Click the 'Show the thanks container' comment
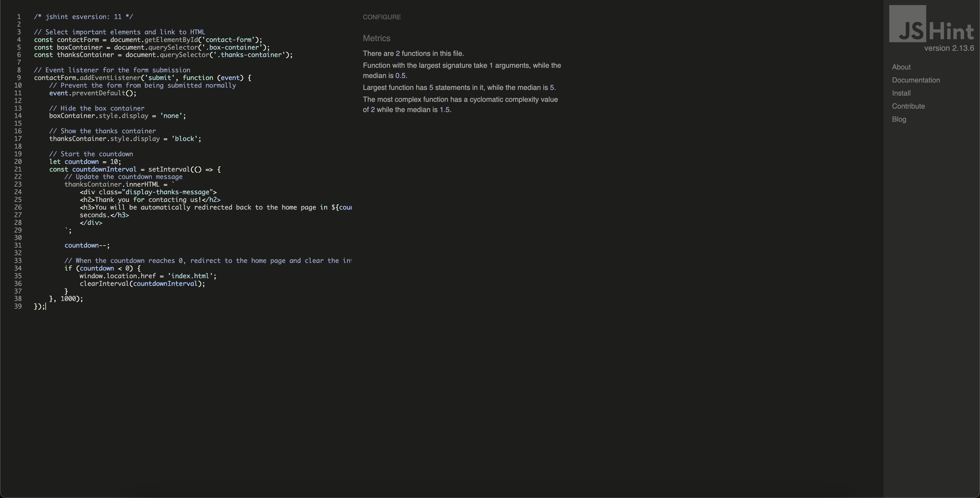Image resolution: width=980 pixels, height=498 pixels. pyautogui.click(x=102, y=131)
